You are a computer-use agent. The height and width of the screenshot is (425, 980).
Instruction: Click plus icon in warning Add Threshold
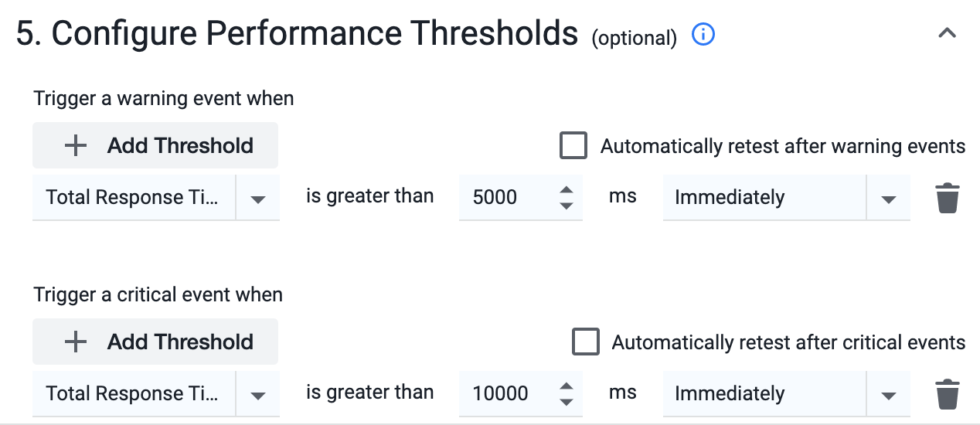coord(75,145)
